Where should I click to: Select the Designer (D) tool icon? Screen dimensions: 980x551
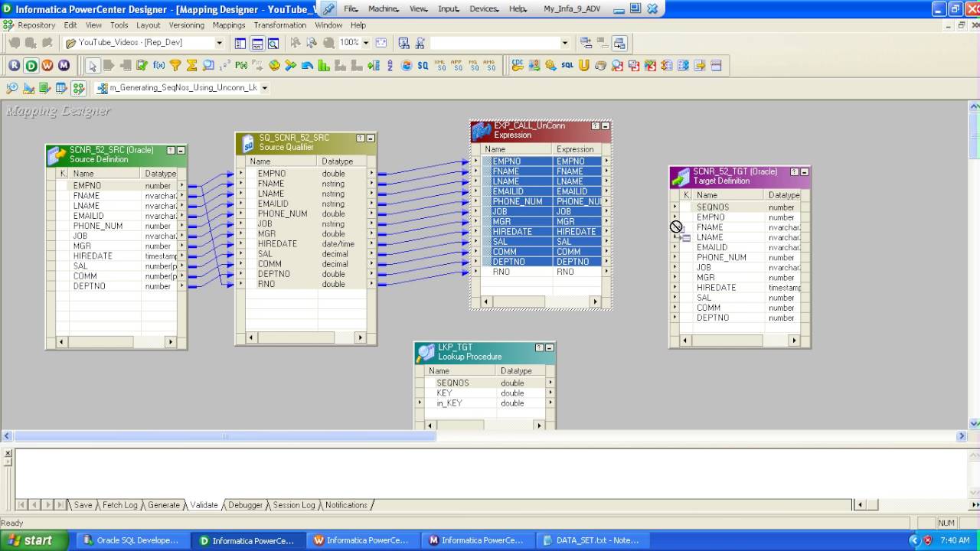click(x=31, y=66)
